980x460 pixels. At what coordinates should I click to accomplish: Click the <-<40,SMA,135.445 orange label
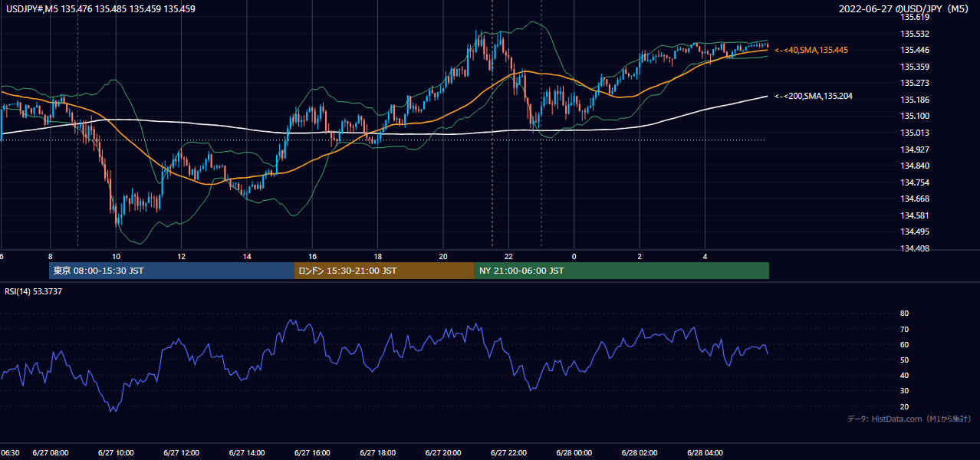click(x=811, y=50)
